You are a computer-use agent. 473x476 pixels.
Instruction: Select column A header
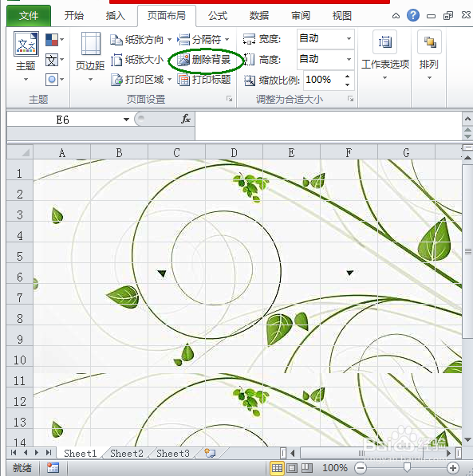coord(62,152)
